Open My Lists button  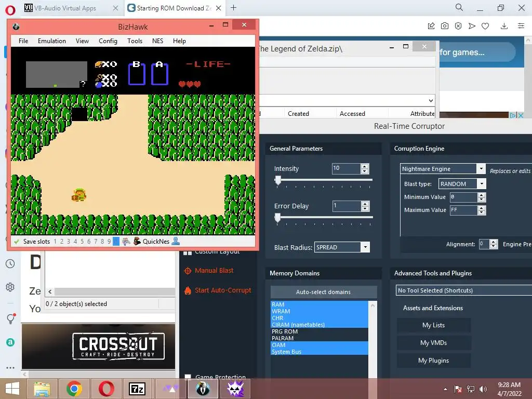[x=434, y=325]
